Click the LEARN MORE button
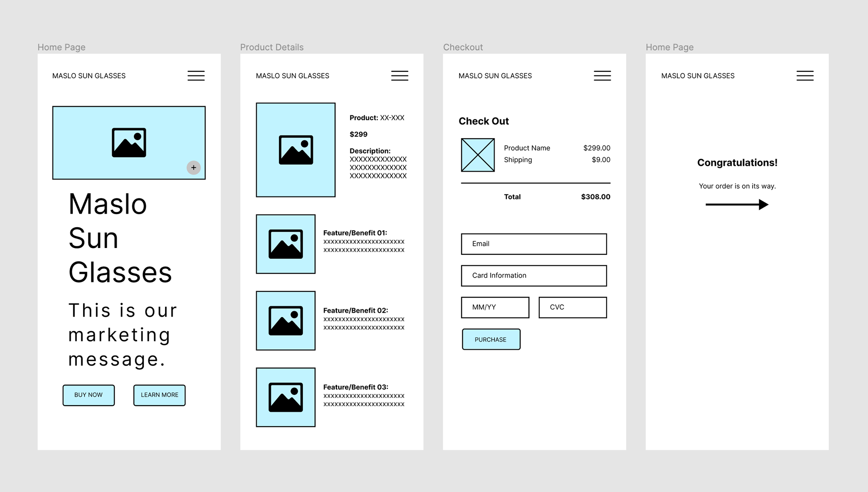The image size is (868, 492). tap(159, 395)
